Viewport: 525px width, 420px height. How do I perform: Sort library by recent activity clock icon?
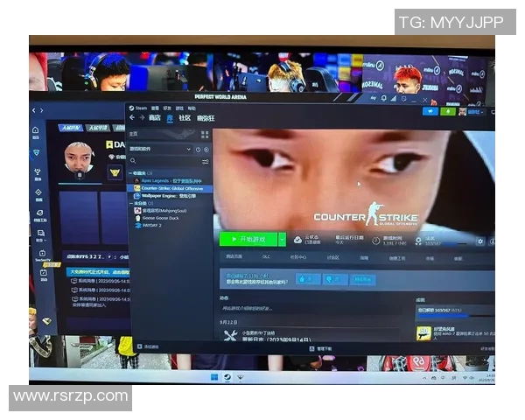[x=199, y=150]
